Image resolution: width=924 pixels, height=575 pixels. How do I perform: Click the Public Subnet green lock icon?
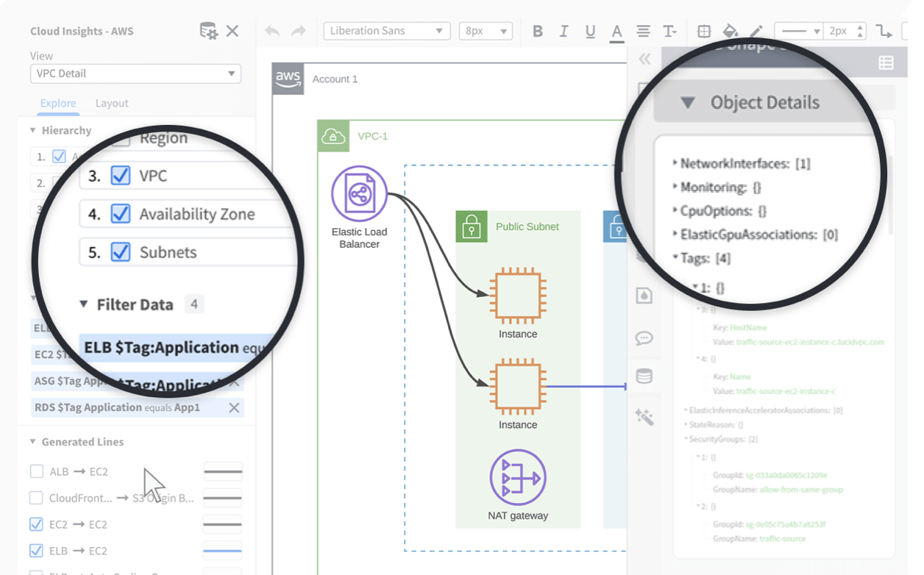pos(471,227)
